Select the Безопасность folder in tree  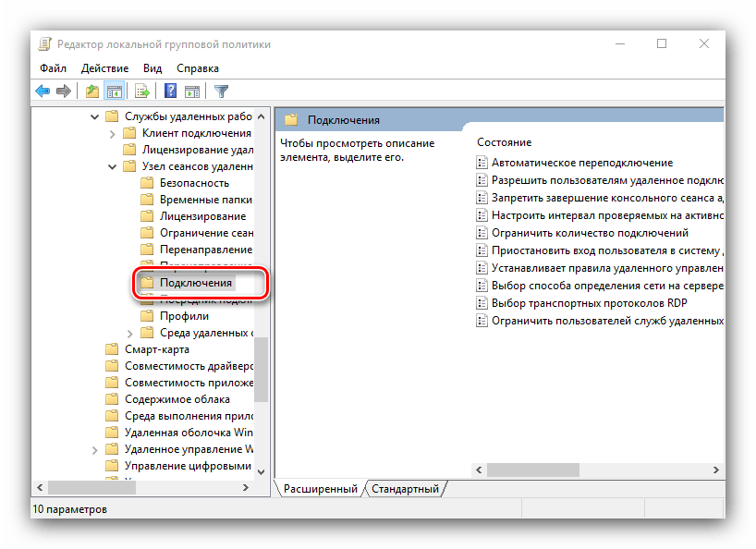[x=194, y=183]
